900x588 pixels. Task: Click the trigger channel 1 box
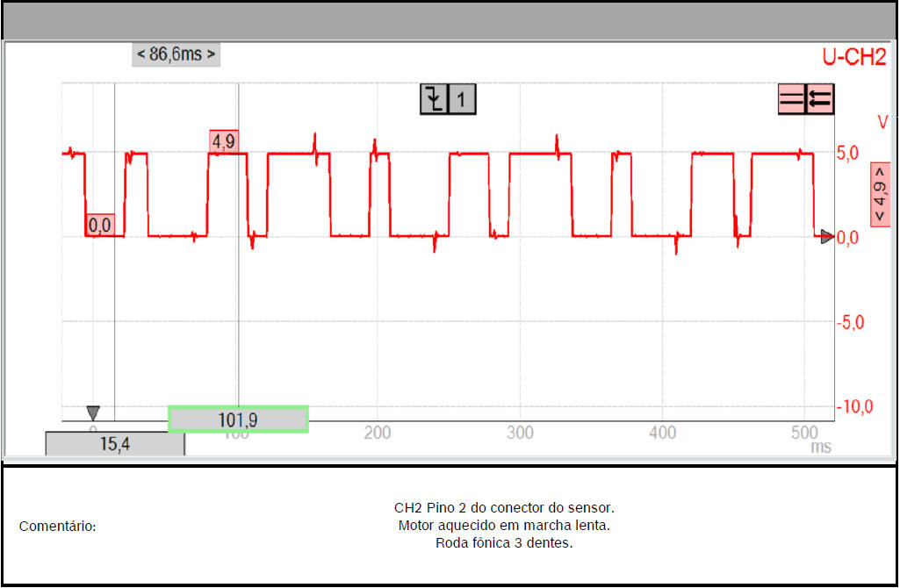(x=462, y=99)
